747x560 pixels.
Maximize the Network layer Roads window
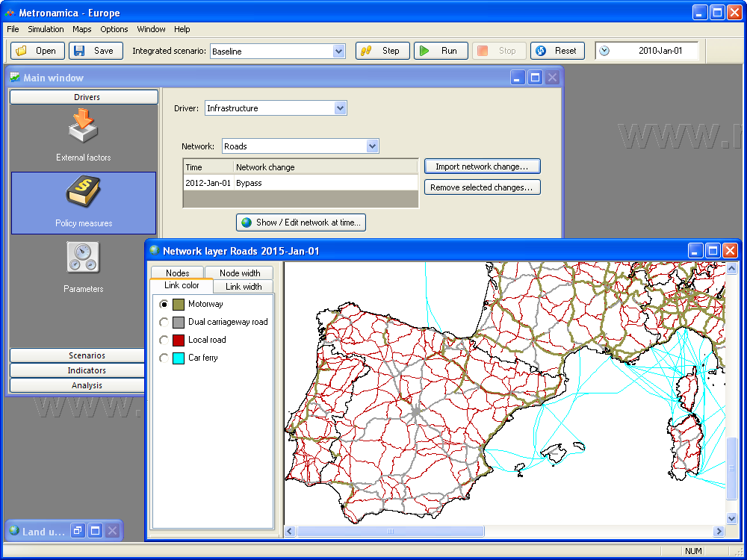click(x=713, y=250)
